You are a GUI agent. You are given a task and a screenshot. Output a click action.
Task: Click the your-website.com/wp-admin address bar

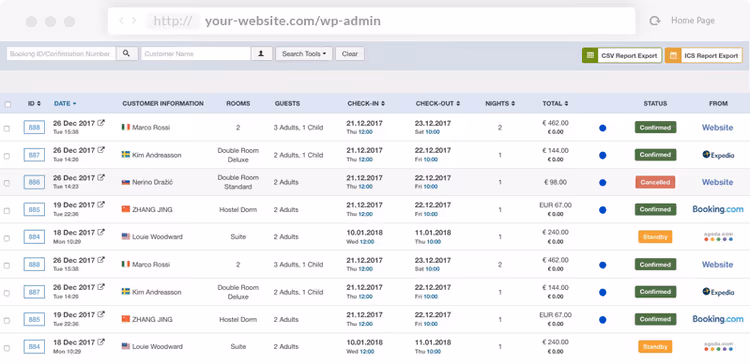(371, 21)
